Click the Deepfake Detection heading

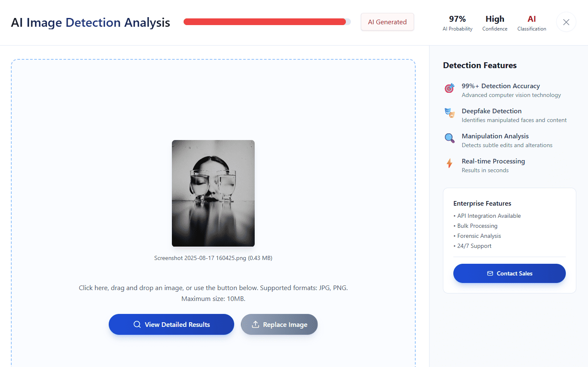[491, 111]
